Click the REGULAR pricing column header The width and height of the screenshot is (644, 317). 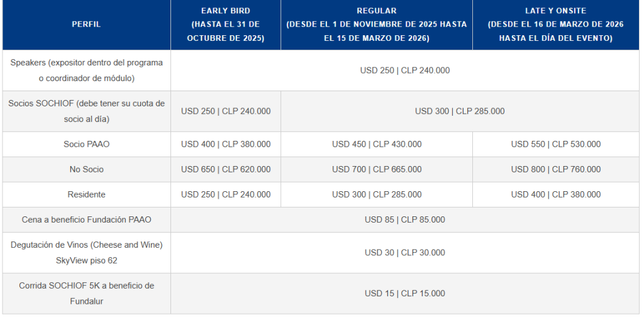376,25
